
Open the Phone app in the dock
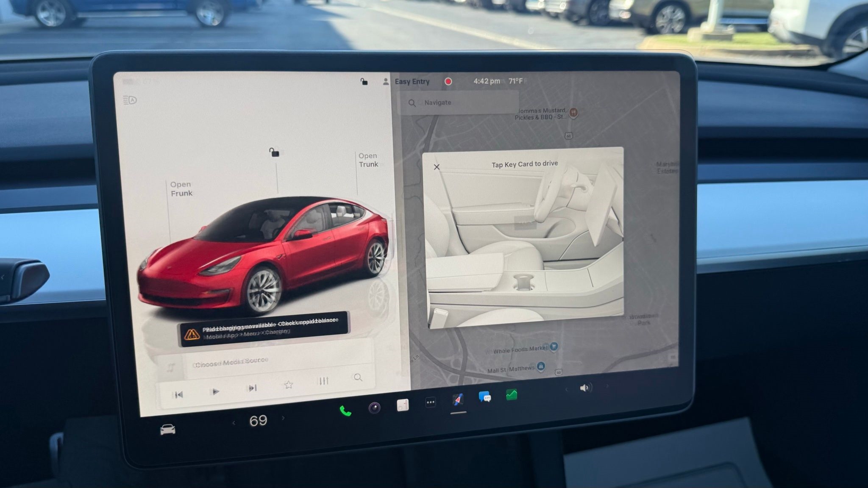(x=345, y=410)
